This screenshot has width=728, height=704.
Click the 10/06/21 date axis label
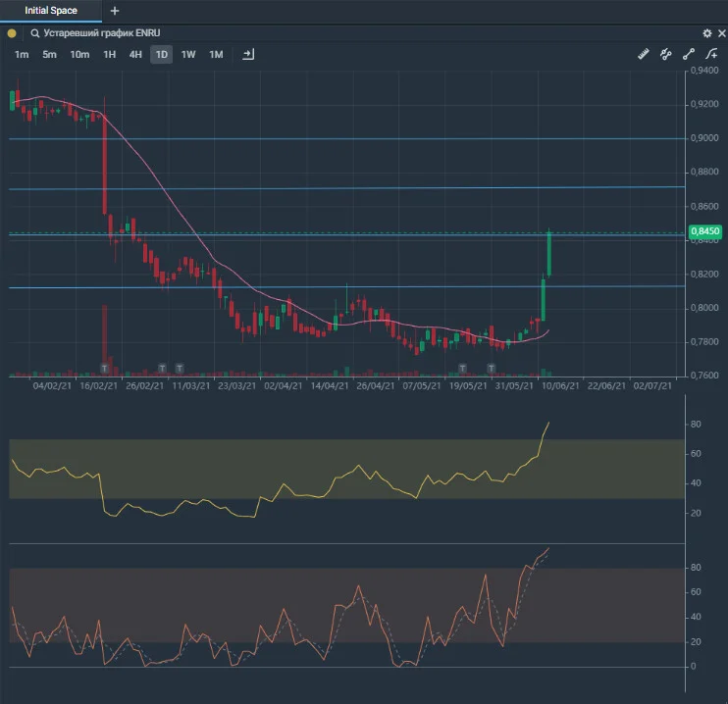(x=560, y=385)
